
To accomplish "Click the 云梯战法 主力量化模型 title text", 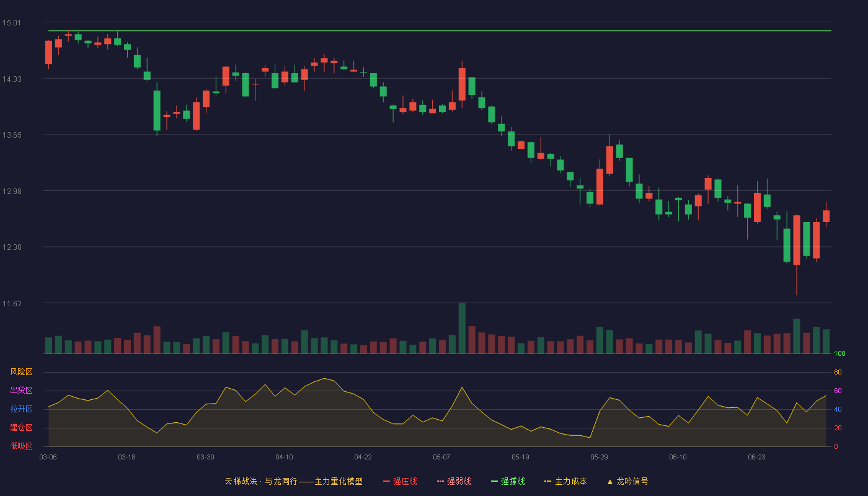I will tap(294, 481).
